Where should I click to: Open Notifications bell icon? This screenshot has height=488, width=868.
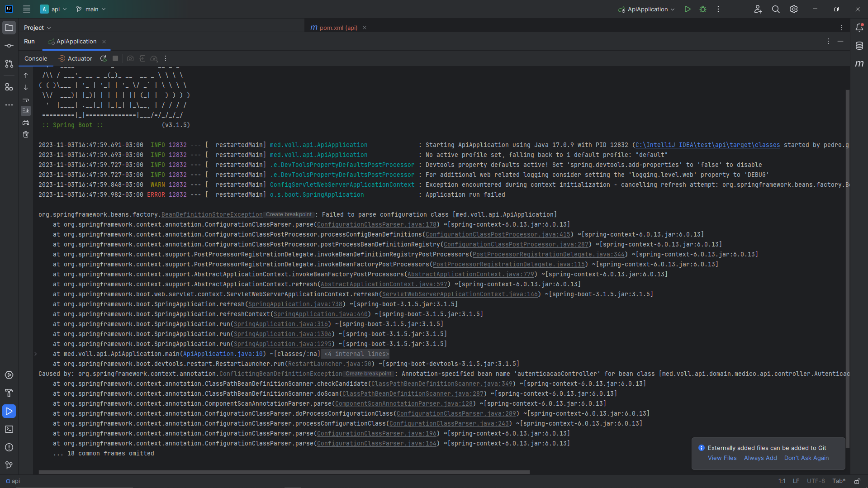click(x=859, y=28)
